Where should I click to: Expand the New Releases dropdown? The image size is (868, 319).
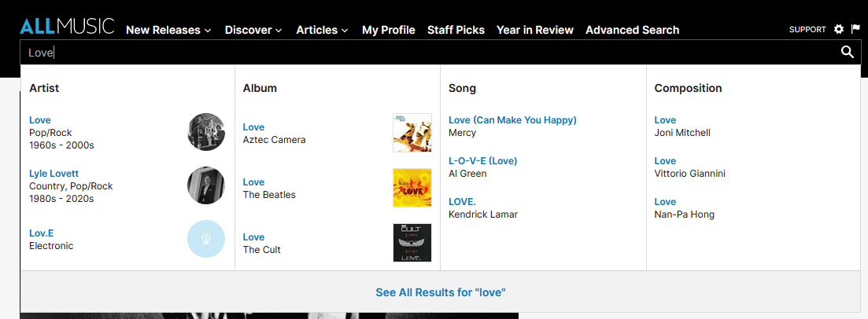pyautogui.click(x=168, y=30)
